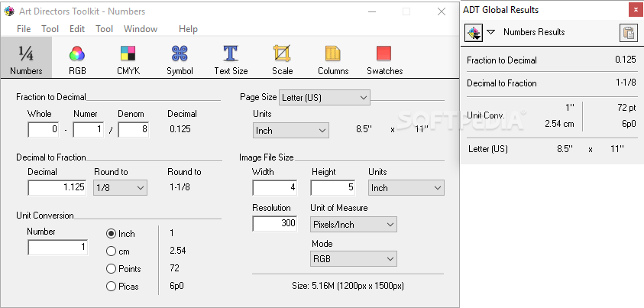Screen dimensions: 644x308
Task: Click the Fraction to Decimal row in the results panel
Action: point(551,60)
